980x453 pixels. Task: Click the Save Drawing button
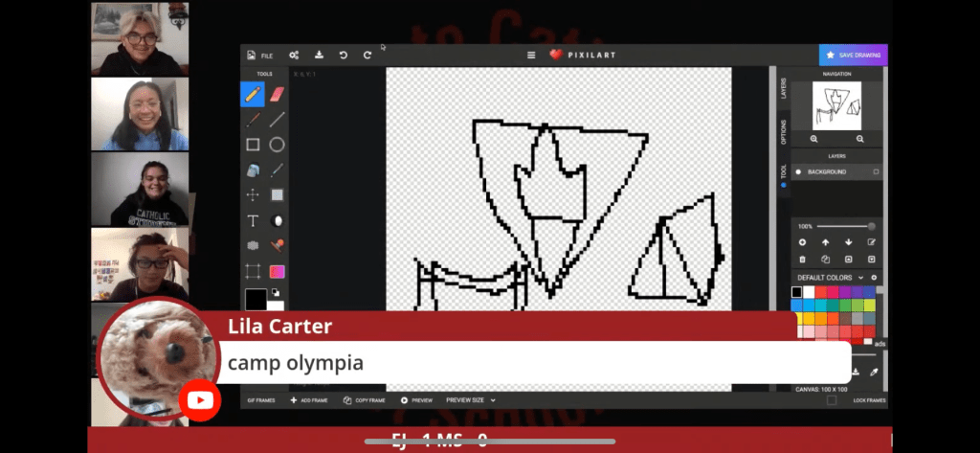[x=853, y=56]
